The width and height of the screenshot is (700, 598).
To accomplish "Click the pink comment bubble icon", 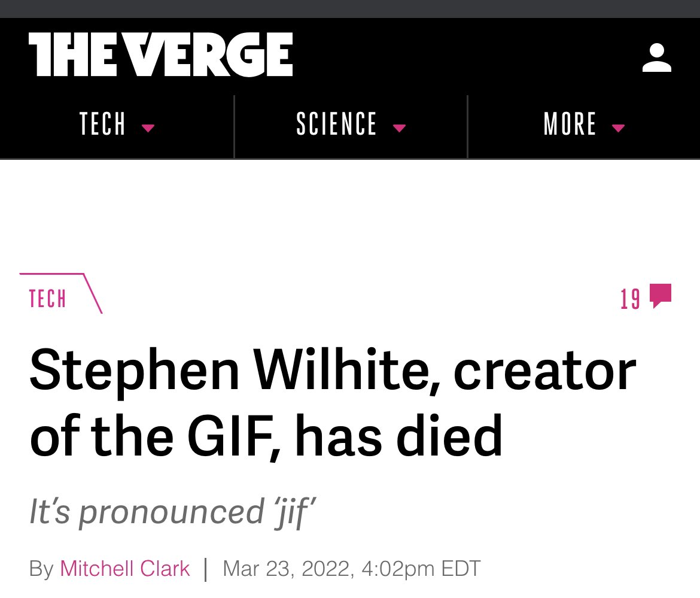I will 661,295.
